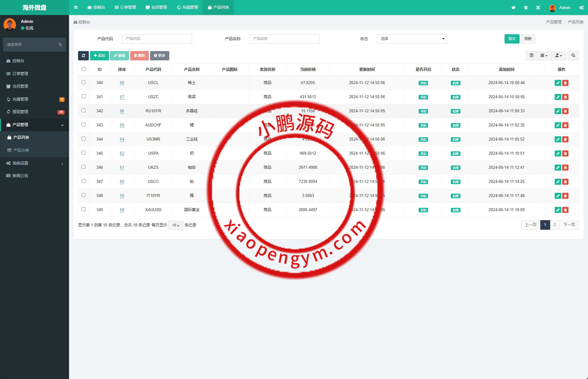588x379 pixels.
Task: Click the table refresh icon button
Action: tap(83, 56)
